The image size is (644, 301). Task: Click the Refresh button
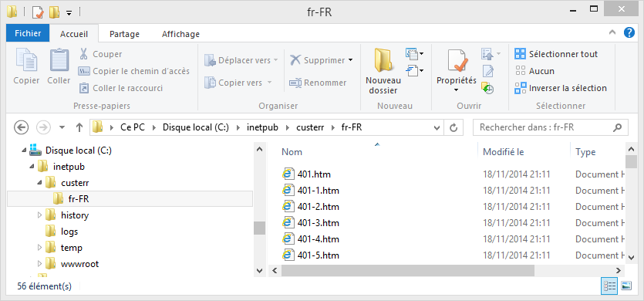453,128
